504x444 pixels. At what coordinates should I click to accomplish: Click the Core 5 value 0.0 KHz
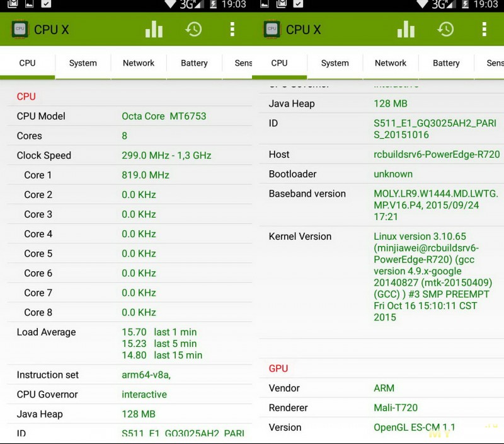coord(139,254)
